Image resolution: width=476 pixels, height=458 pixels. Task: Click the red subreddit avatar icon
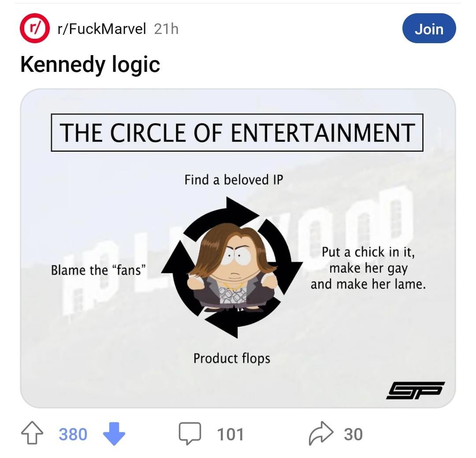(x=34, y=29)
